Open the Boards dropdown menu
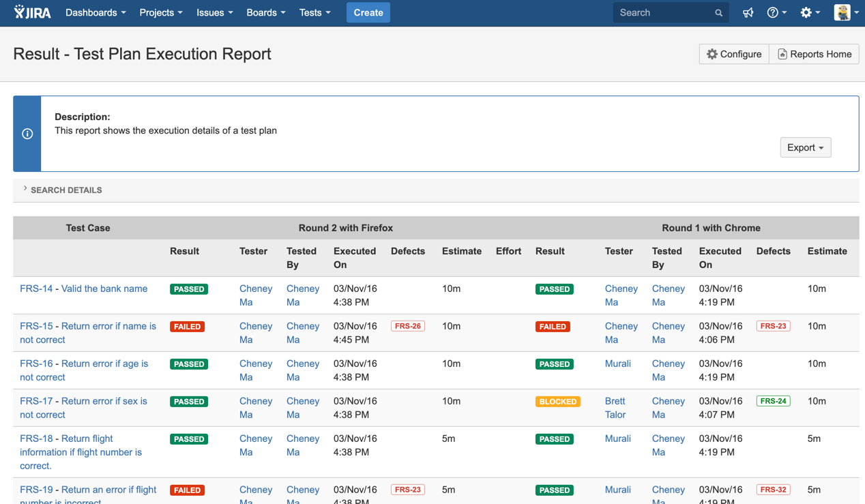Screen dimensions: 865x504 (265, 13)
